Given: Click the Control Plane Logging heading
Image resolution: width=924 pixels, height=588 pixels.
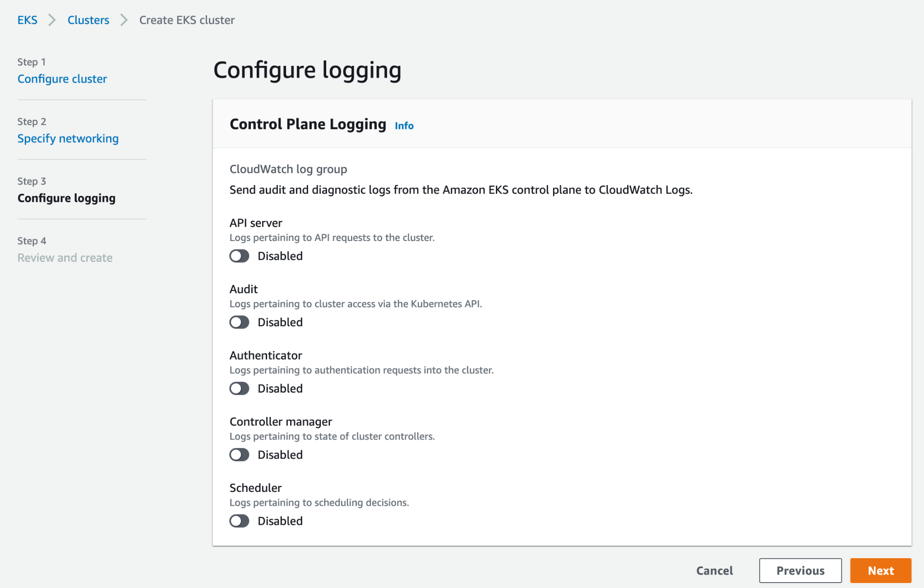Looking at the screenshot, I should click(308, 124).
